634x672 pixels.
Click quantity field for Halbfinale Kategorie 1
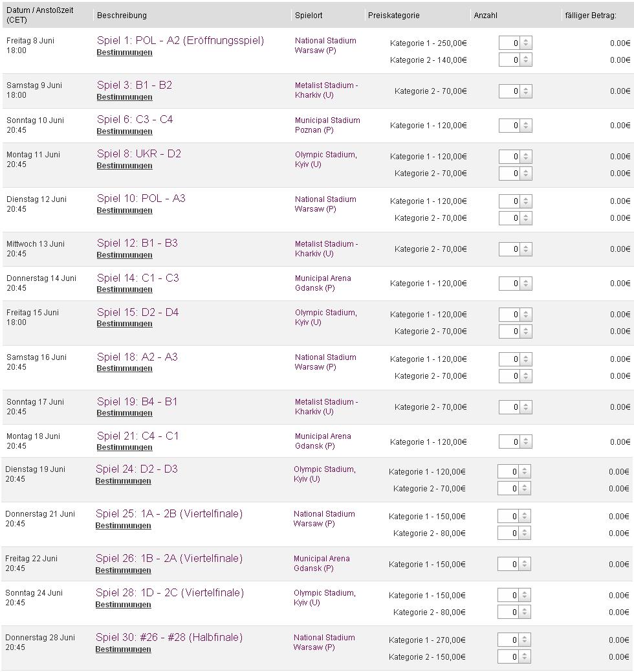pos(508,640)
